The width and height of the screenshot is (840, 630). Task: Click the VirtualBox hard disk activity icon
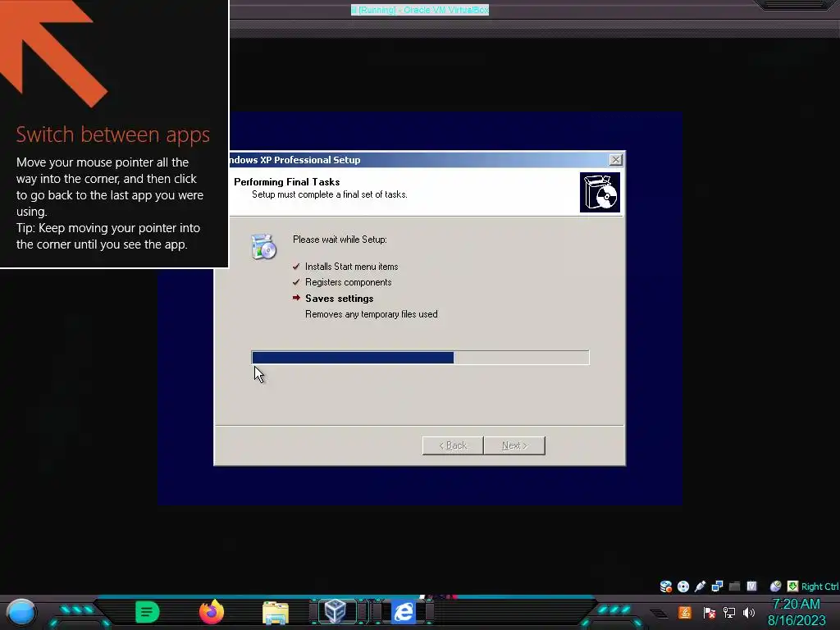666,586
